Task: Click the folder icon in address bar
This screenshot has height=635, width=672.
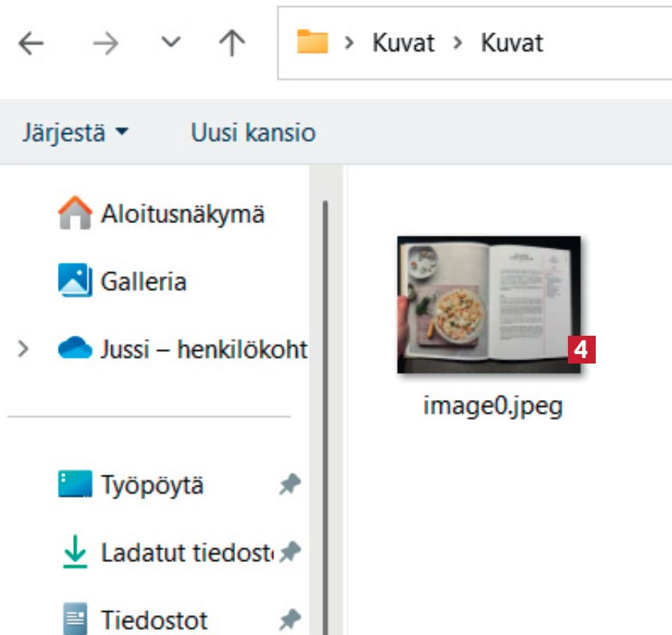Action: 312,42
